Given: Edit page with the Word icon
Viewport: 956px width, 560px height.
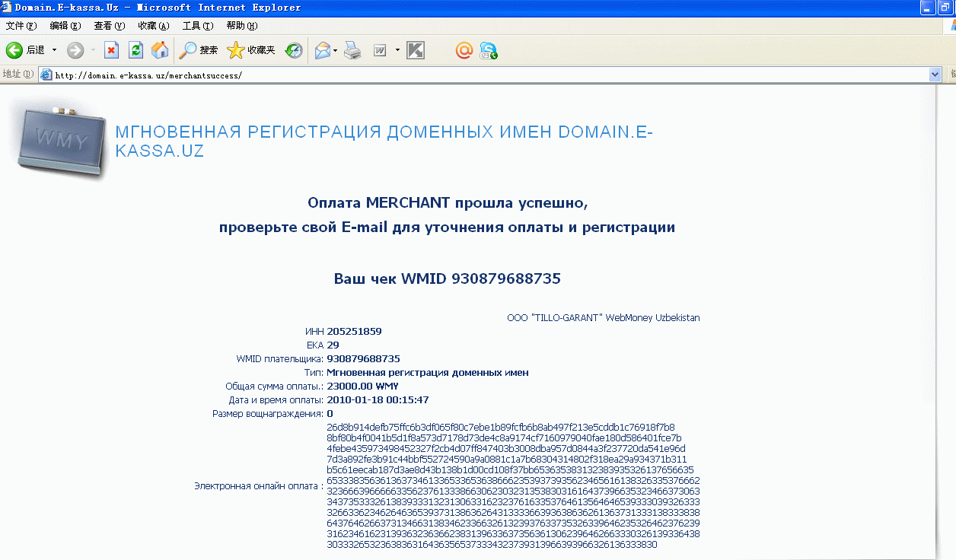Looking at the screenshot, I should (380, 50).
